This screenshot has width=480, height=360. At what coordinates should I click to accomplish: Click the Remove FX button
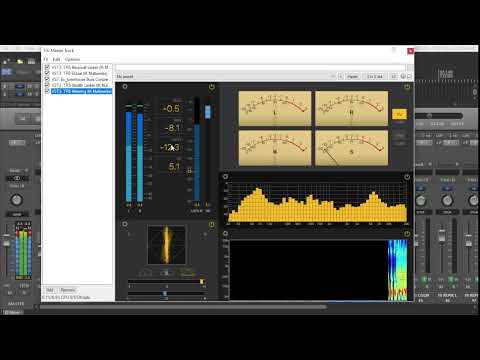(x=68, y=290)
